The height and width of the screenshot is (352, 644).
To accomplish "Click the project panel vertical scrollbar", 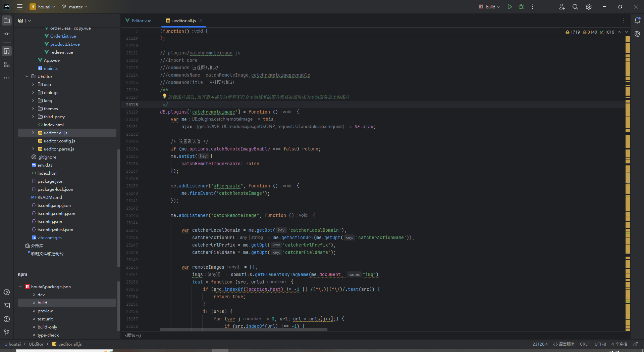I will [118, 208].
